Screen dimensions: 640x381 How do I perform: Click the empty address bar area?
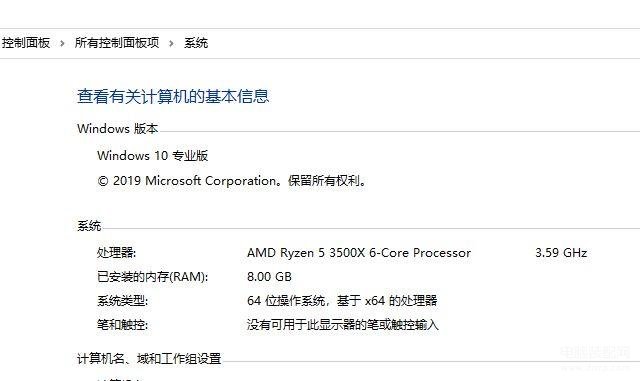424,43
